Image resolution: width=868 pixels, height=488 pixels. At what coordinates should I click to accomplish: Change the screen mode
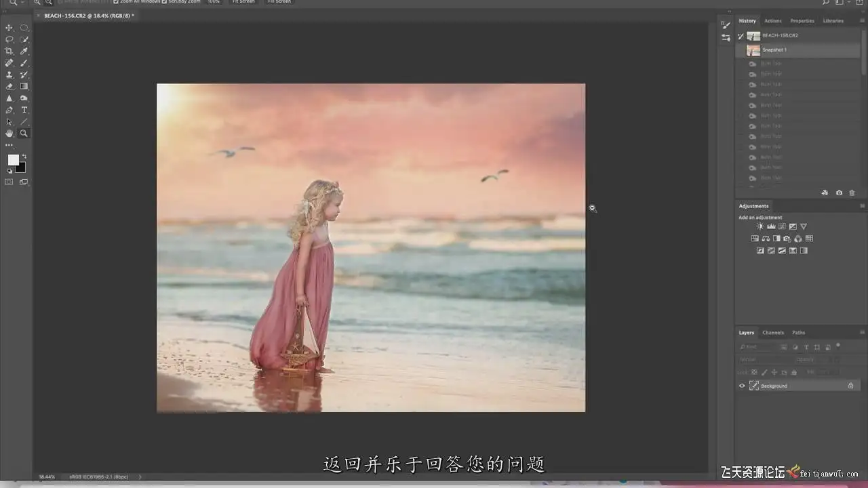coord(24,182)
